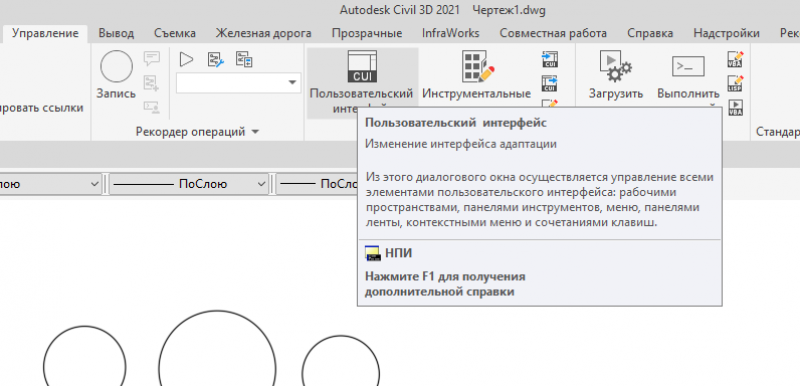This screenshot has height=386, width=800.
Task: Click the edit aliases pencil icon
Action: pyautogui.click(x=549, y=103)
